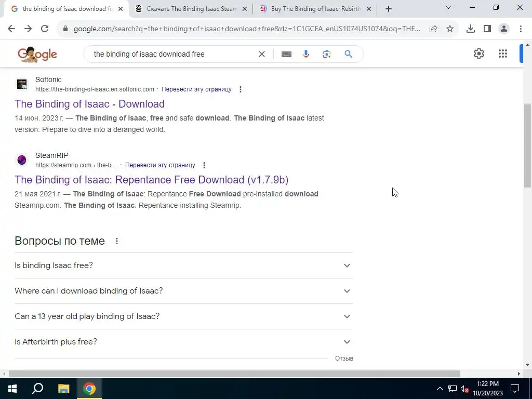Open the Chrome profile menu
The height and width of the screenshot is (399, 532).
(x=504, y=29)
